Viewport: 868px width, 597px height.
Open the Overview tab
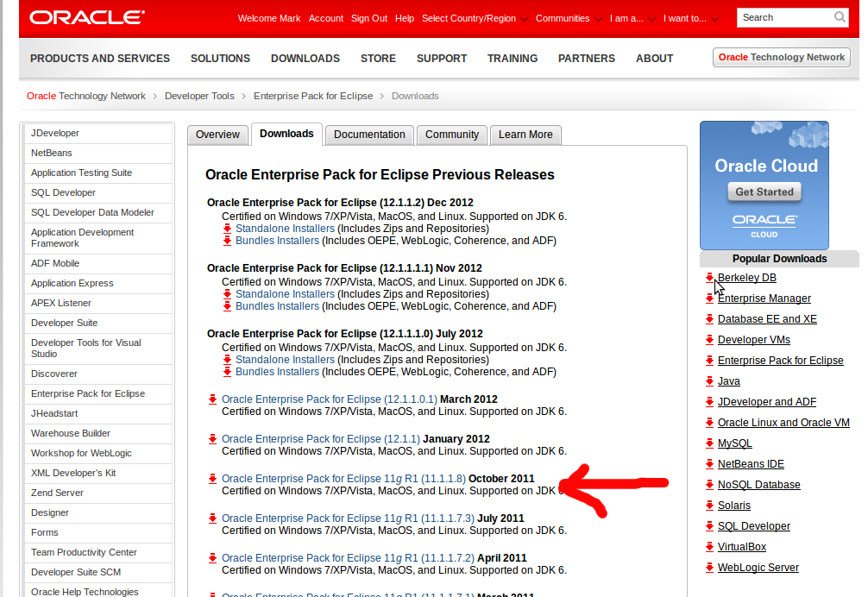(x=217, y=135)
